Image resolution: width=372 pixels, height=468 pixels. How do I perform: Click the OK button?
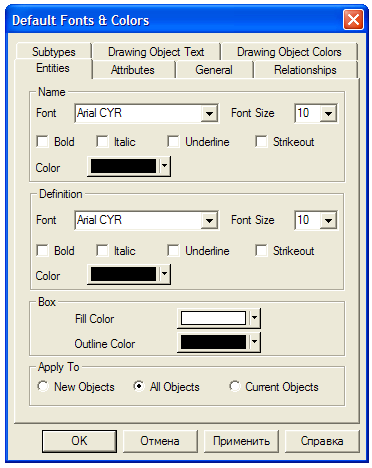[79, 441]
